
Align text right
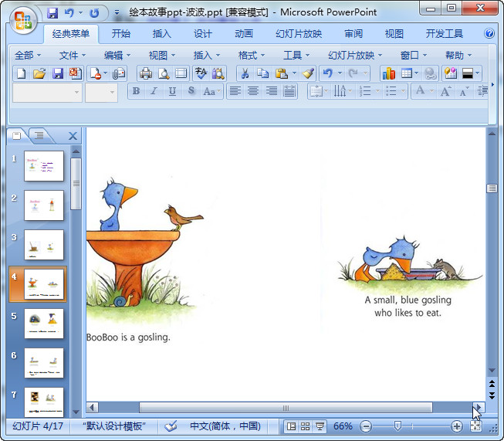271,91
